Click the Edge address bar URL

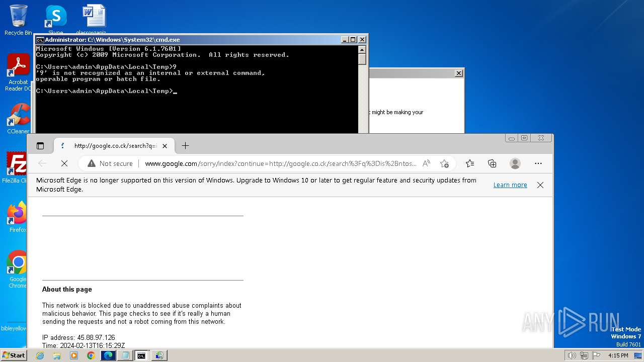[x=281, y=163]
